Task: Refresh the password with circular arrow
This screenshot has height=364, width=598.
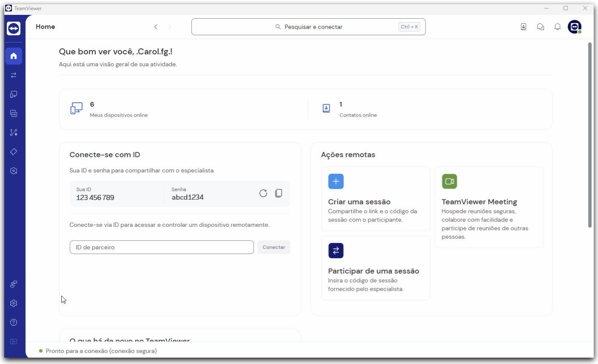Action: [263, 193]
